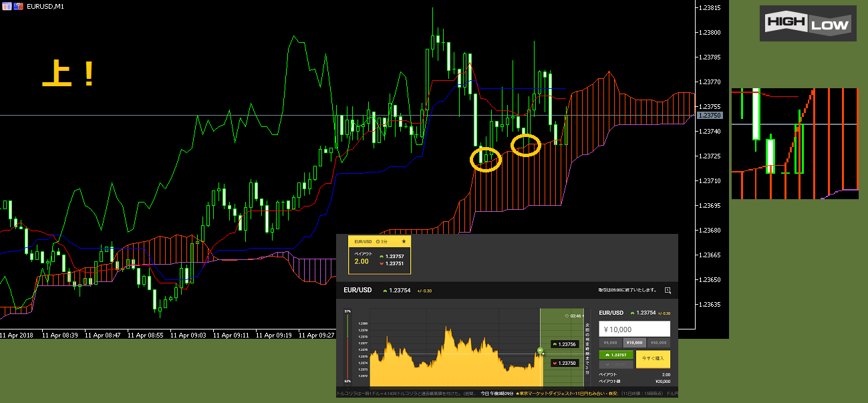This screenshot has height=403, width=868.
Task: Click the 1.23750 price marker on the chart scale
Action: pos(709,116)
